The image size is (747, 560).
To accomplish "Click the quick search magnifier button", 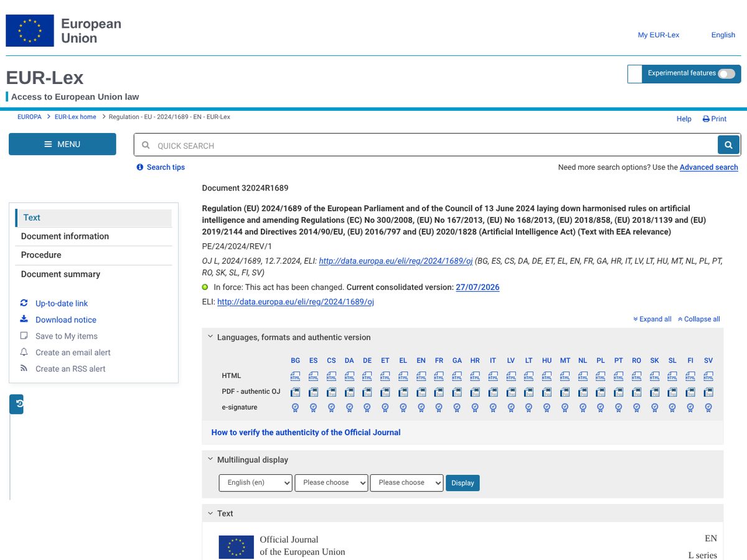I will tap(728, 145).
